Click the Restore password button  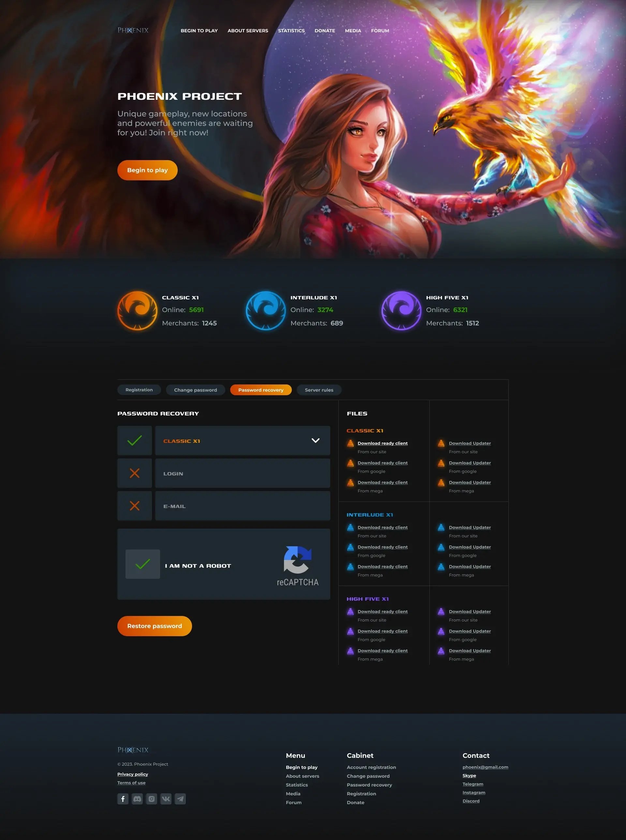click(x=155, y=625)
